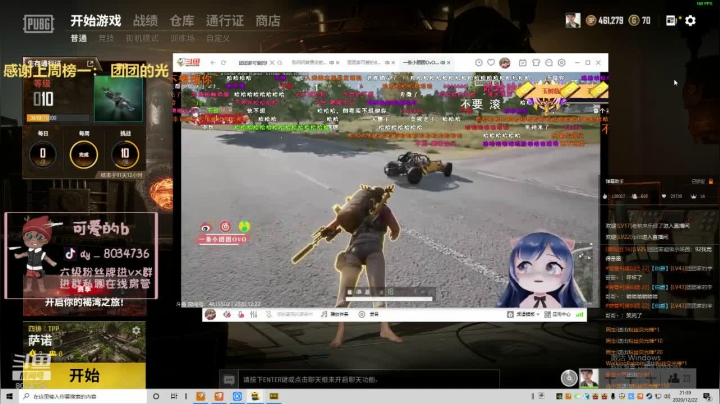Open the PUBG news panel icon beside settings

671,21
